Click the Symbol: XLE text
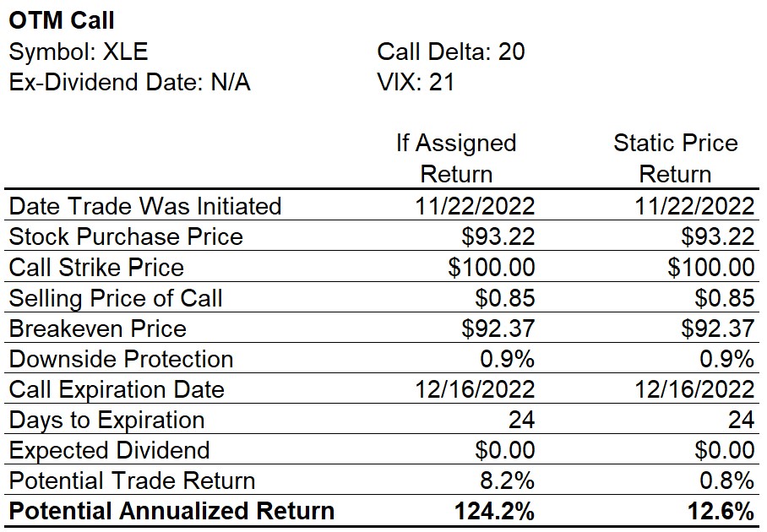This screenshot has width=767, height=532. [79, 52]
